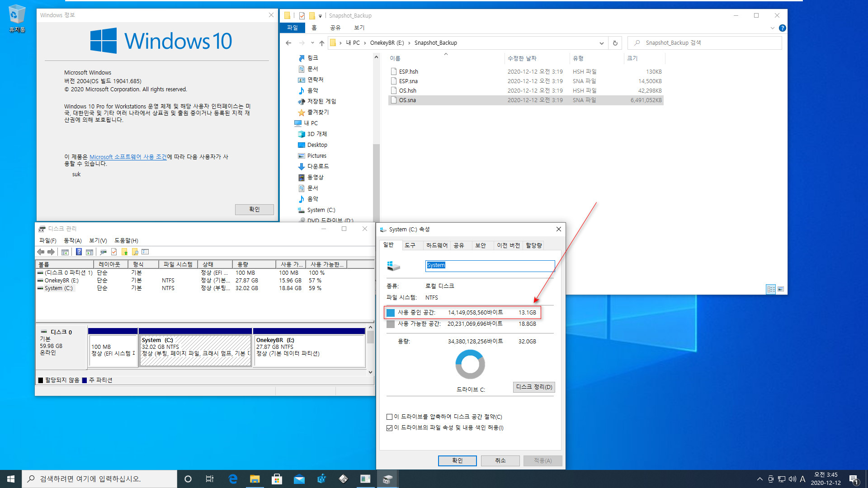Switch to 하드웨어 tab in properties dialog
This screenshot has height=488, width=868.
(x=437, y=245)
